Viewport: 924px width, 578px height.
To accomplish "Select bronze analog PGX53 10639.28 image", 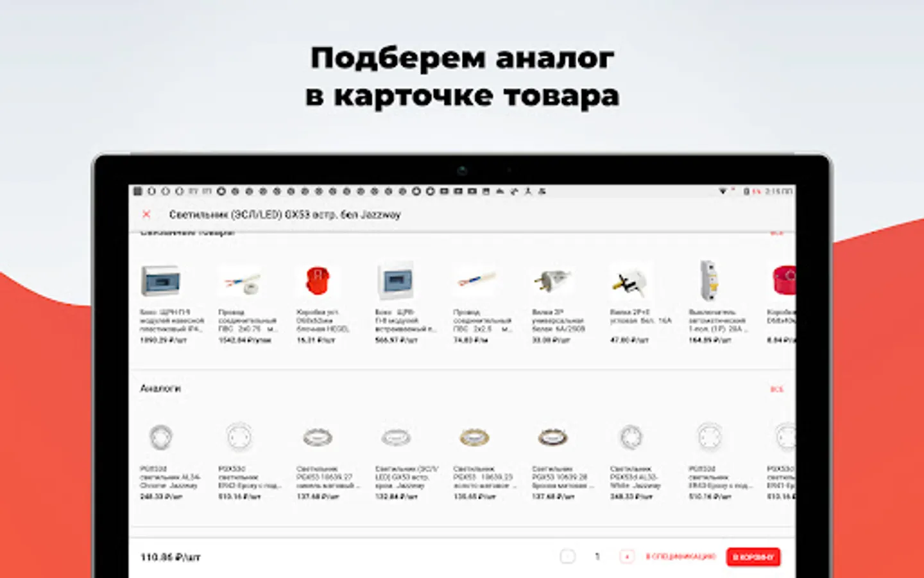I will pyautogui.click(x=552, y=438).
